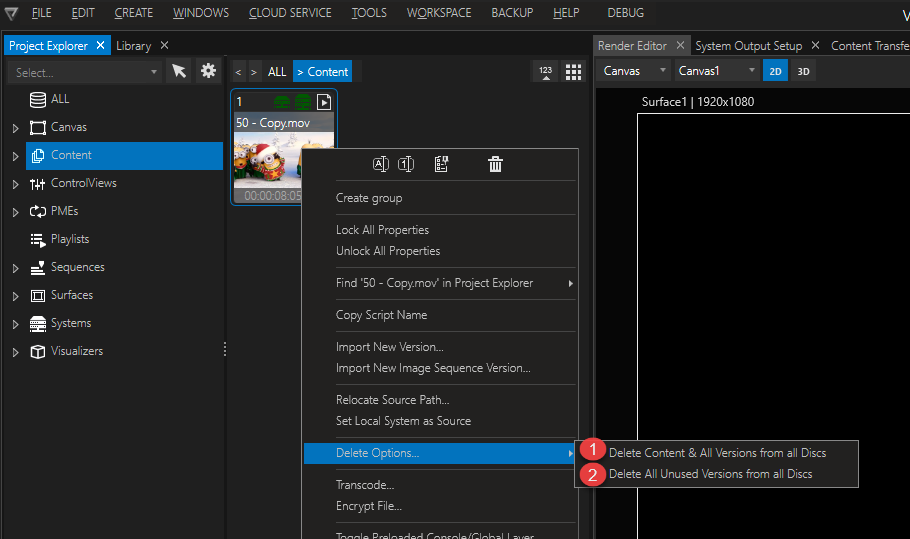Screen dimensions: 910x539
Task: Expand the Surfaces tree node
Action: coord(16,296)
